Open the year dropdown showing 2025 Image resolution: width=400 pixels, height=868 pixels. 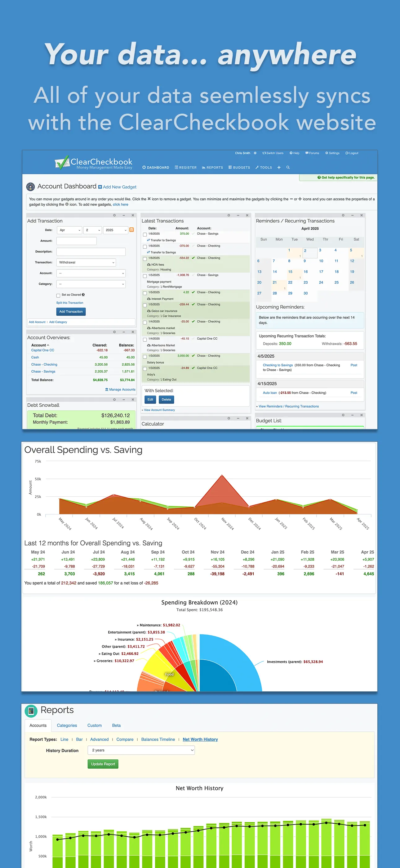[x=115, y=230]
